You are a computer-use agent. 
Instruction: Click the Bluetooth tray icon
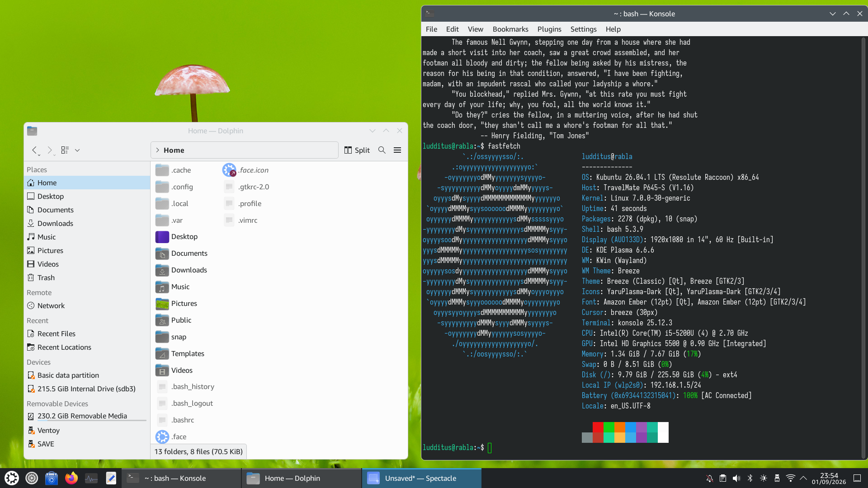click(x=750, y=478)
